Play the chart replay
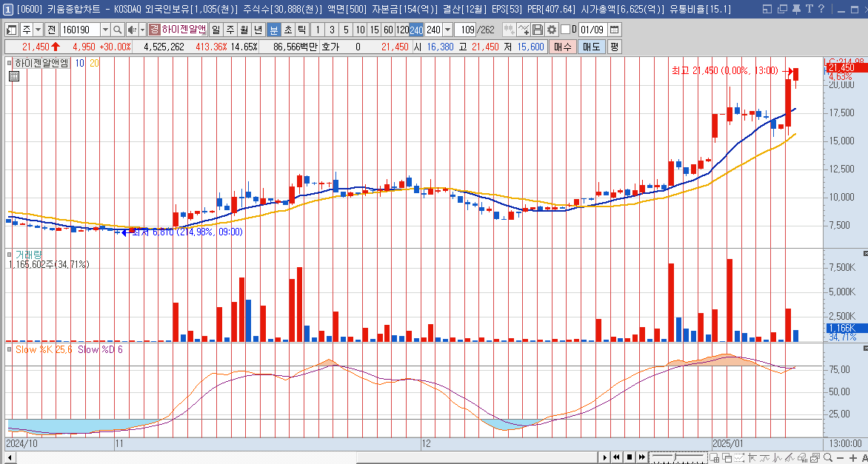 (x=605, y=457)
